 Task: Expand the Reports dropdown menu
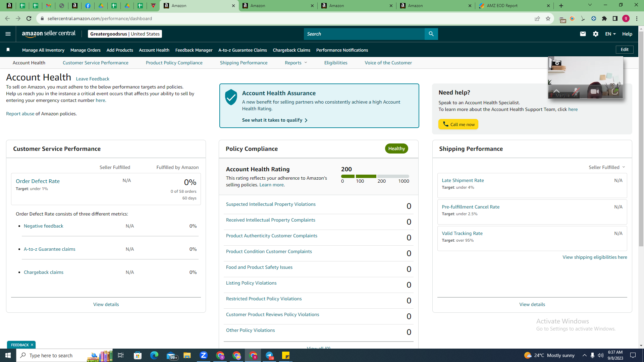pyautogui.click(x=296, y=63)
